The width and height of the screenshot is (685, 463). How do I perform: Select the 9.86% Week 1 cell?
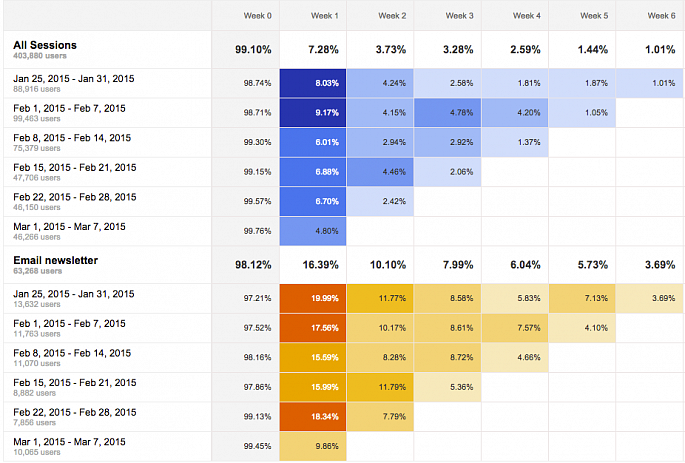coord(313,444)
